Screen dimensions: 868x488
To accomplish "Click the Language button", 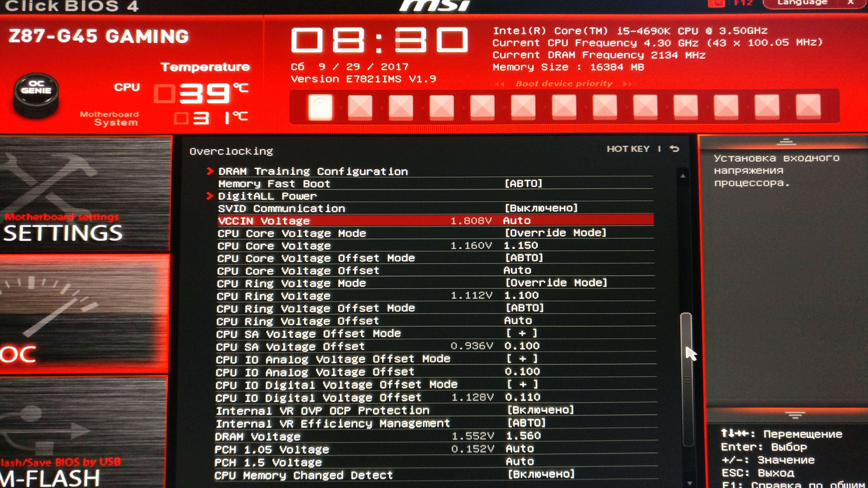I will (802, 3).
